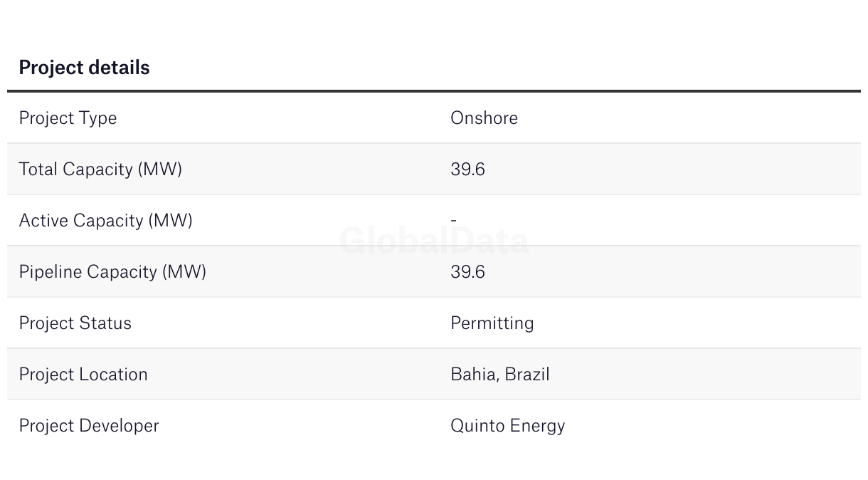Select the Total Capacity (MW) label

100,169
